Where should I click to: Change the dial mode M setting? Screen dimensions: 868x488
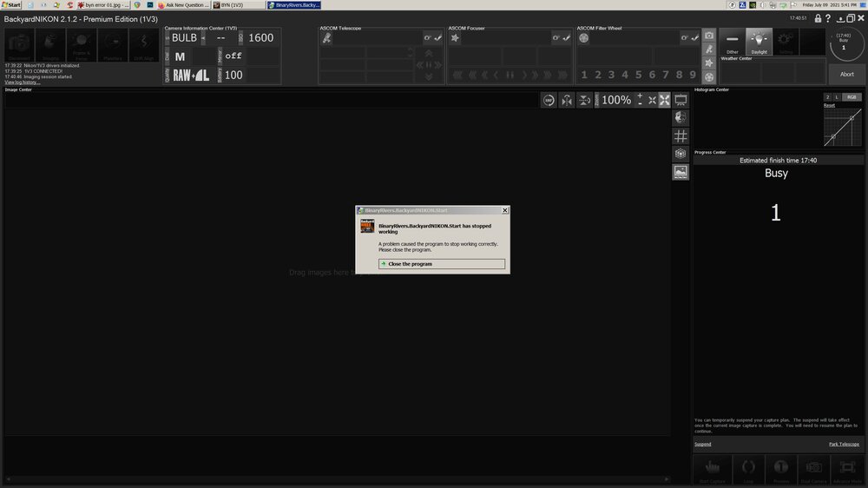(x=180, y=56)
